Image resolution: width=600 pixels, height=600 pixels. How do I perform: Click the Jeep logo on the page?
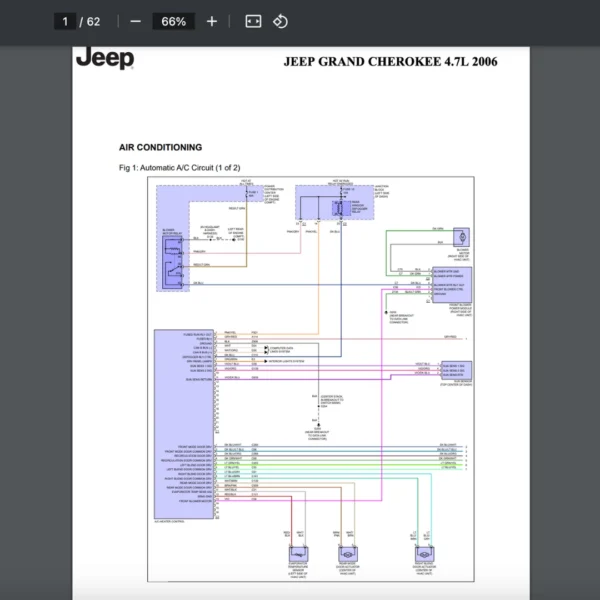coord(104,58)
